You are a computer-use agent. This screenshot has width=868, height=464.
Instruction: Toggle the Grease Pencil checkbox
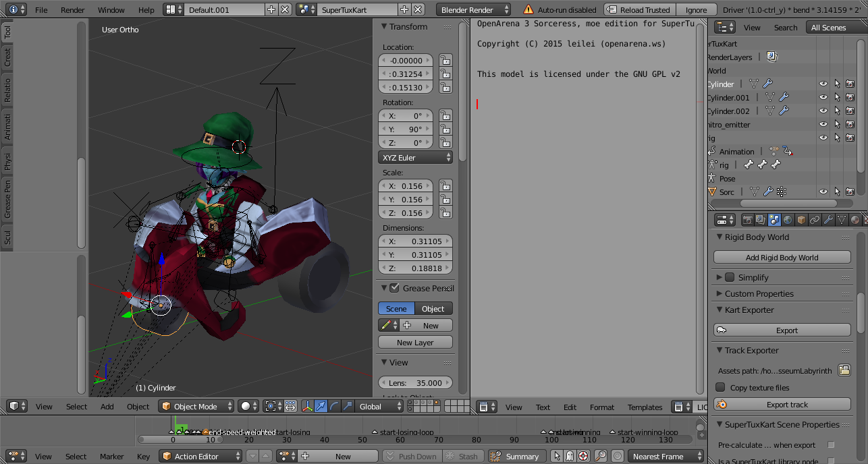[395, 288]
